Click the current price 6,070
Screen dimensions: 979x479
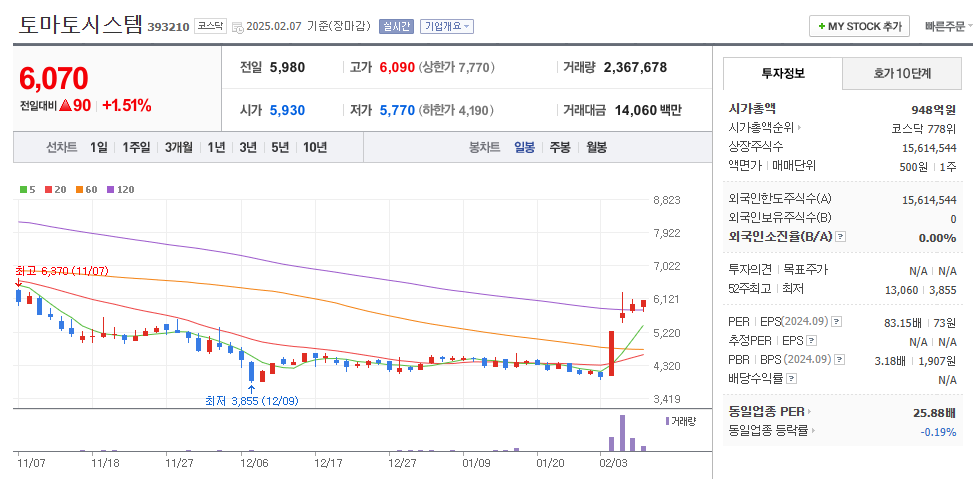(x=54, y=79)
